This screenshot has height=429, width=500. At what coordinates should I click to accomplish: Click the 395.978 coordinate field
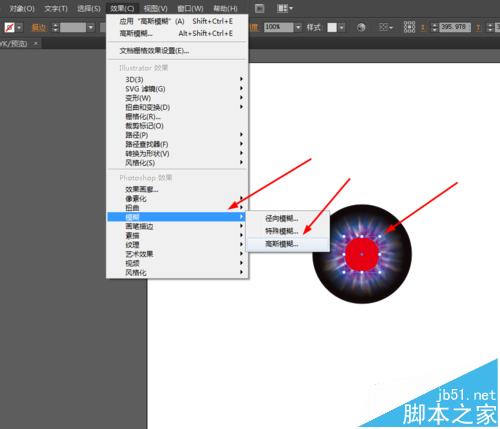pos(455,27)
